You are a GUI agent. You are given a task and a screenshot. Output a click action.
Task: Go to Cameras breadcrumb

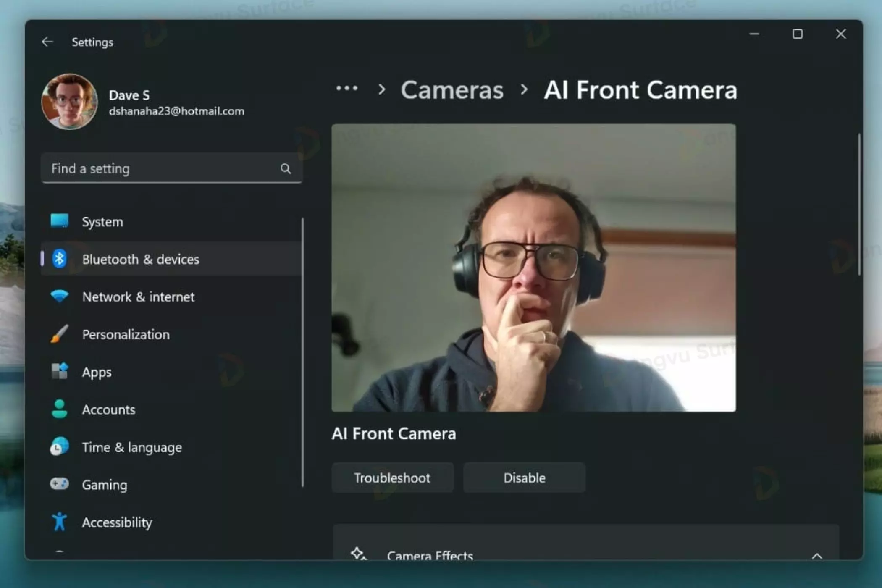451,90
